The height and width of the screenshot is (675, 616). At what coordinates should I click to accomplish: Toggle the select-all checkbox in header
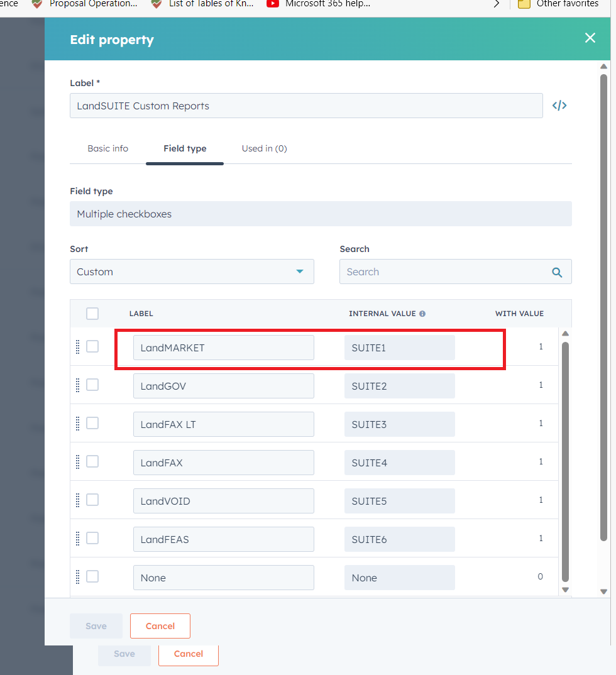[92, 314]
